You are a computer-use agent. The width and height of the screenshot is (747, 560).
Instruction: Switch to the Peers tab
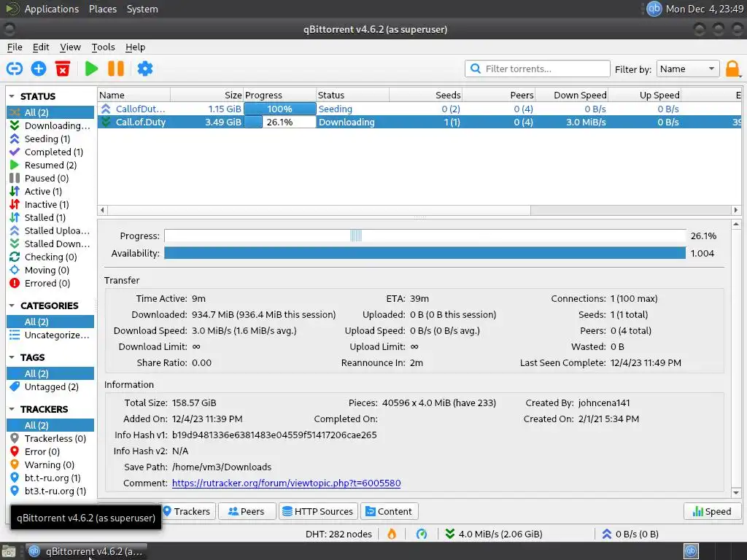pos(247,511)
